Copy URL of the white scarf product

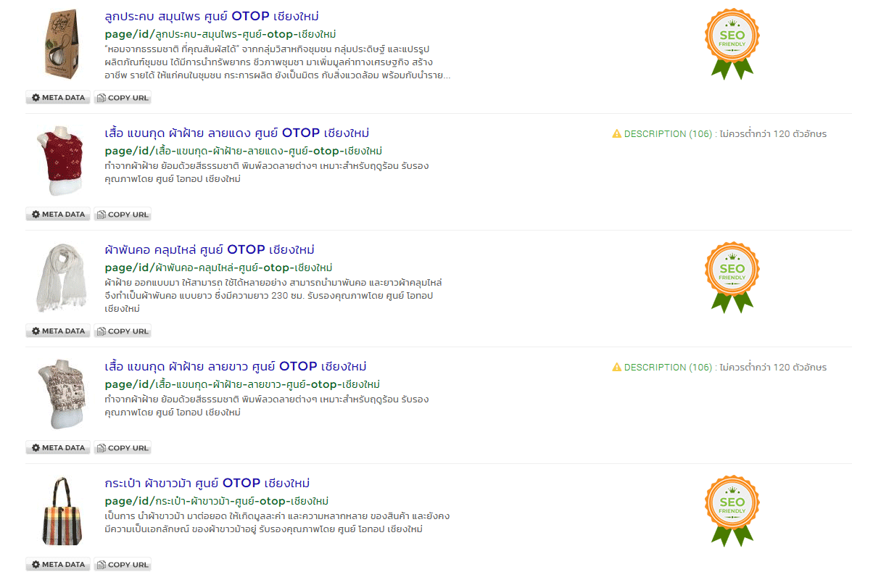123,331
